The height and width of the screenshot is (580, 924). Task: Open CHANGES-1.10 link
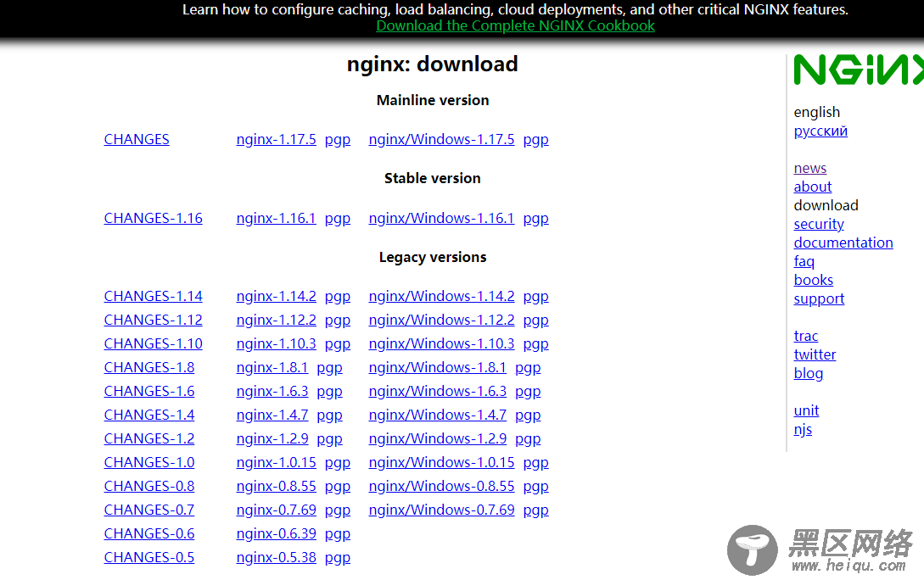(x=154, y=343)
